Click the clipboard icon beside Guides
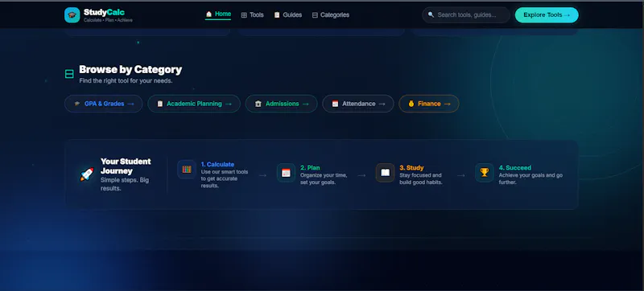Screen dimensions: 644x291 (277, 14)
